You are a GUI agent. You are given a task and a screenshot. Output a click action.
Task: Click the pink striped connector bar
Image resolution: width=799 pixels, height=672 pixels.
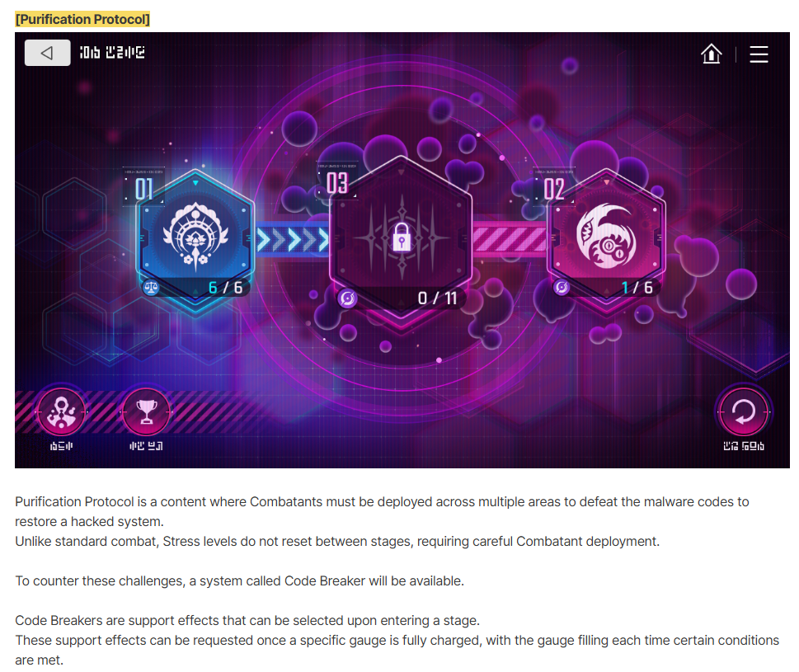click(x=510, y=238)
